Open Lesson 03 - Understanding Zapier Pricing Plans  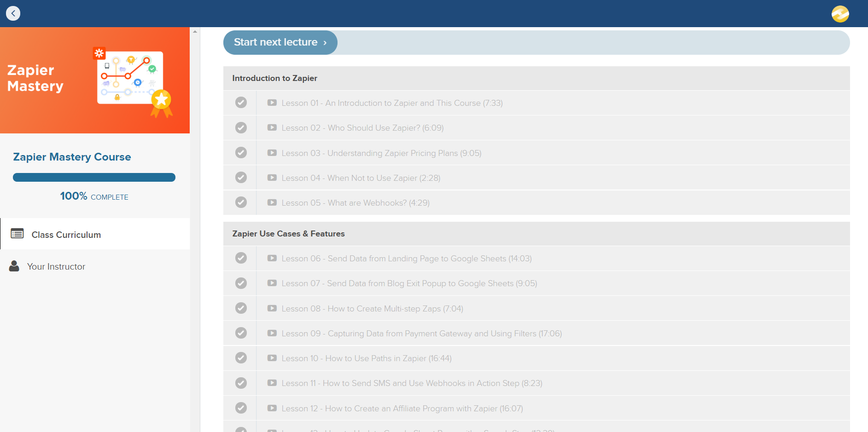(x=381, y=153)
